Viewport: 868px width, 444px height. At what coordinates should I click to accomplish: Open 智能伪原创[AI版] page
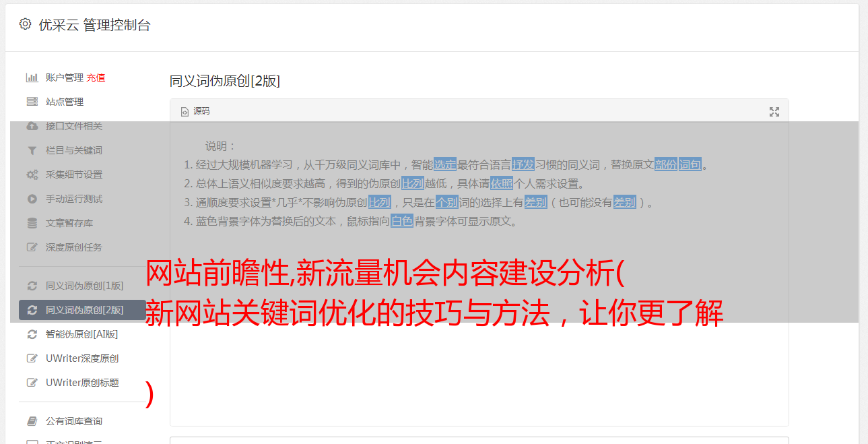[82, 334]
